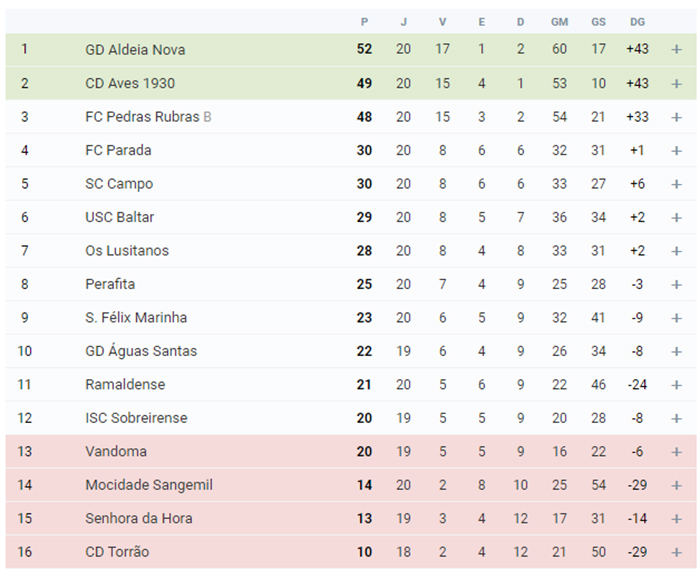Sort by the GM goals scored header
The height and width of the screenshot is (579, 700).
(559, 22)
